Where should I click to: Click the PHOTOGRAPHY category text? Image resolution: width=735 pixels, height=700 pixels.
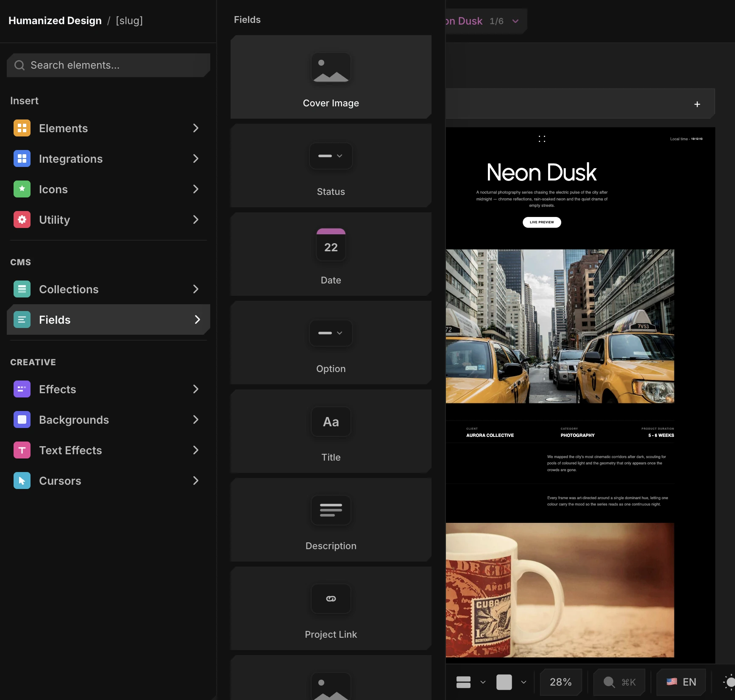pos(578,436)
